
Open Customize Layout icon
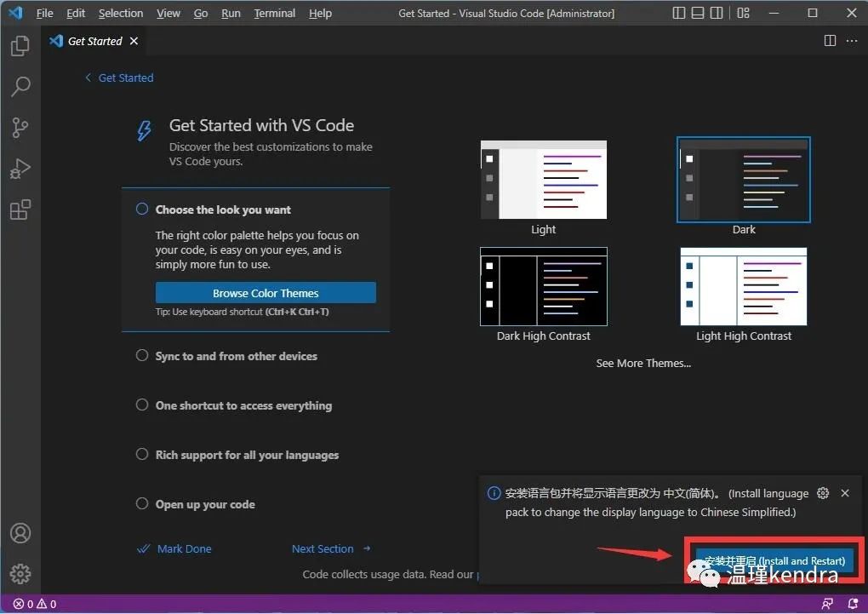(743, 13)
